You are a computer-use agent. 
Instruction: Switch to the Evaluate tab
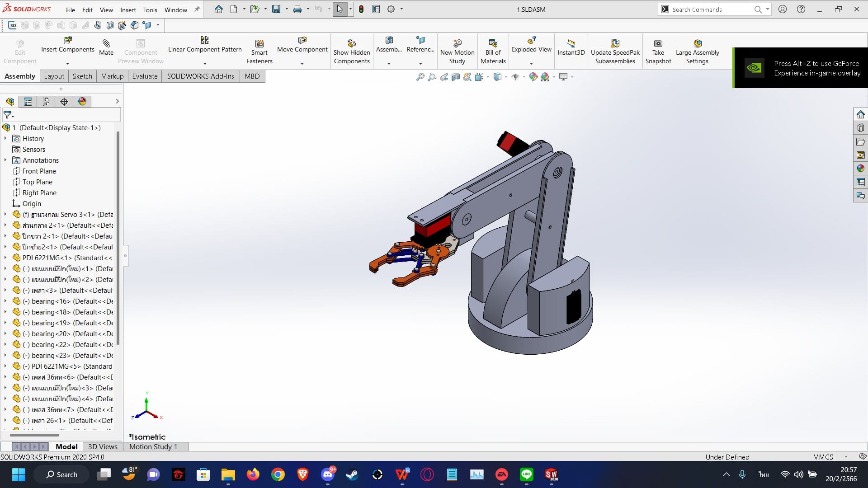pyautogui.click(x=145, y=76)
